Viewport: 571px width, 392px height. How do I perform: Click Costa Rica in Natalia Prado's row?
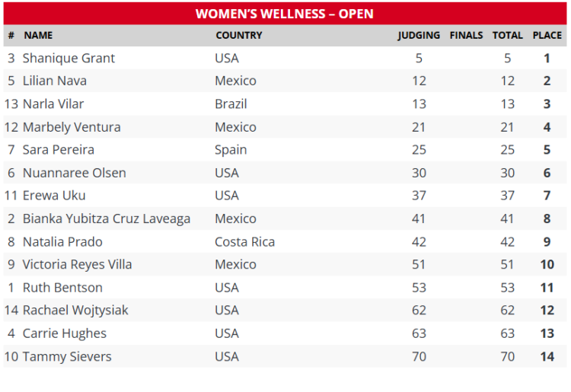244,241
